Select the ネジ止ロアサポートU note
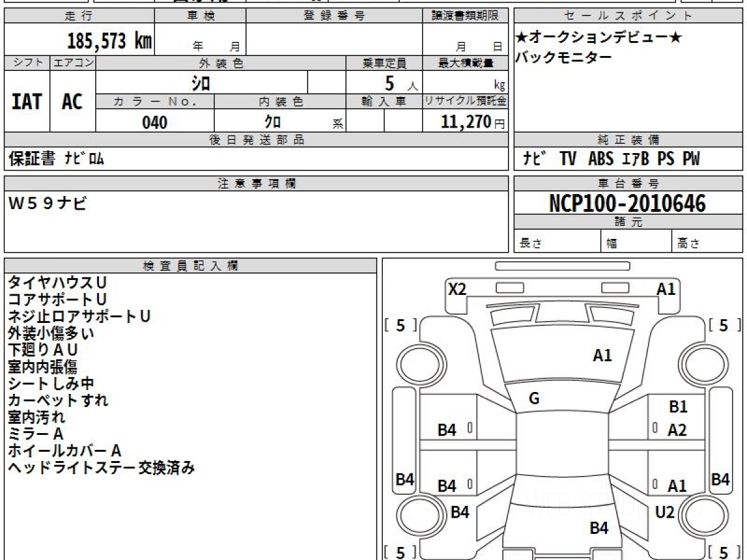The image size is (747, 560). pyautogui.click(x=79, y=316)
